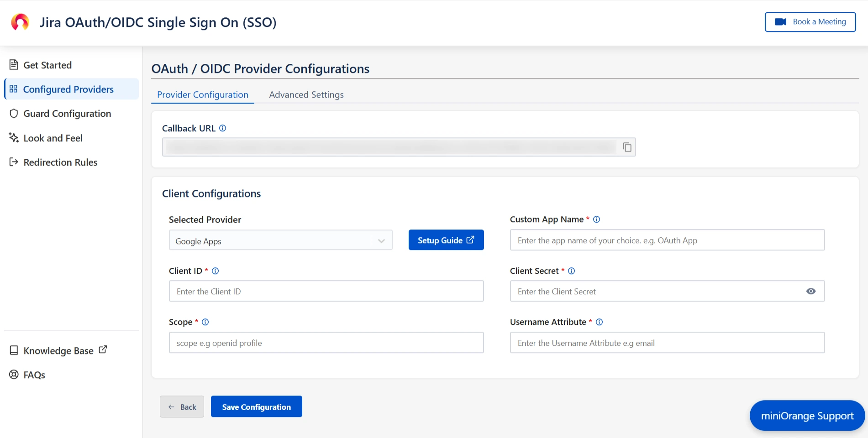
Task: Click the copy Callback URL icon
Action: (627, 147)
